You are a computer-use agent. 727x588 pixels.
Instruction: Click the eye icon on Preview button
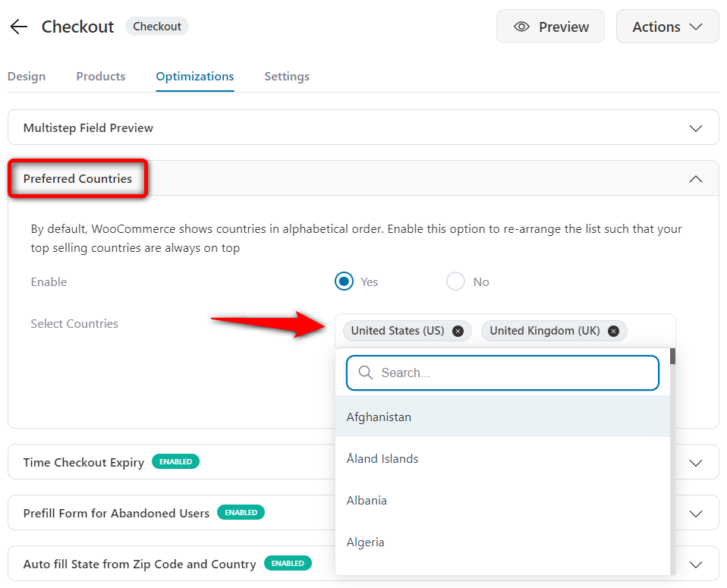coord(521,27)
